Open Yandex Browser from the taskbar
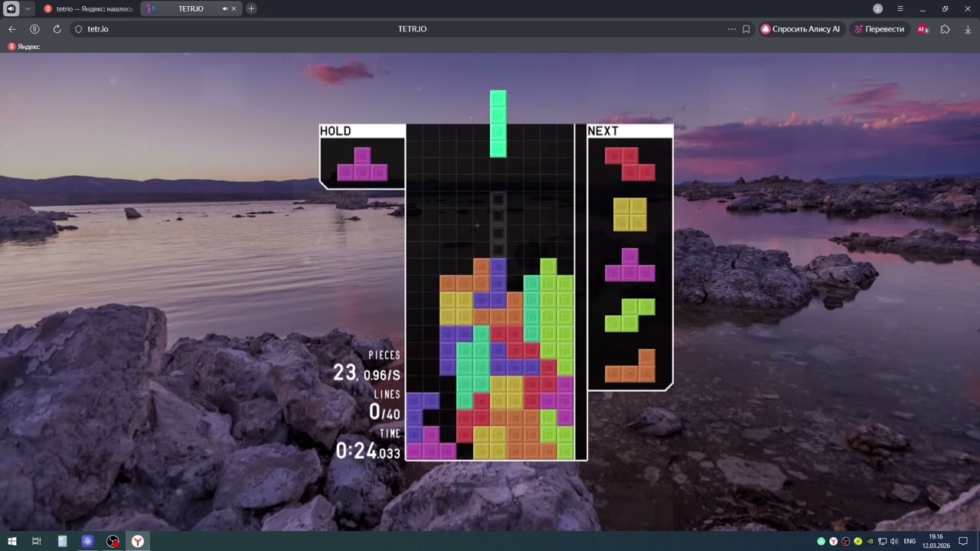The width and height of the screenshot is (980, 551). pos(138,541)
